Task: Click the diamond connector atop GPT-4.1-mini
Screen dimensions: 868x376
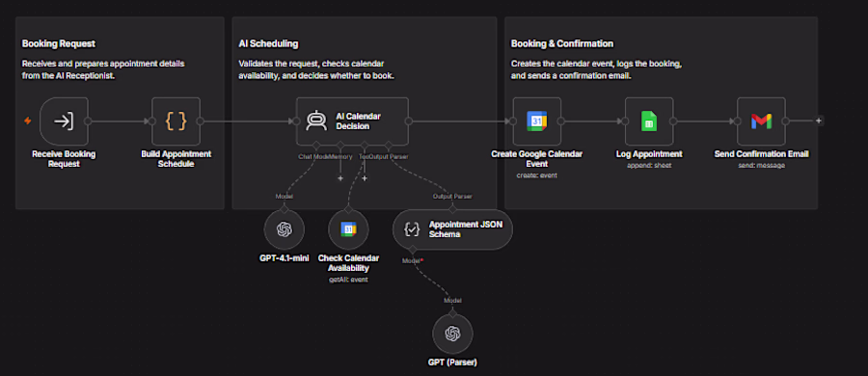Action: (x=284, y=209)
